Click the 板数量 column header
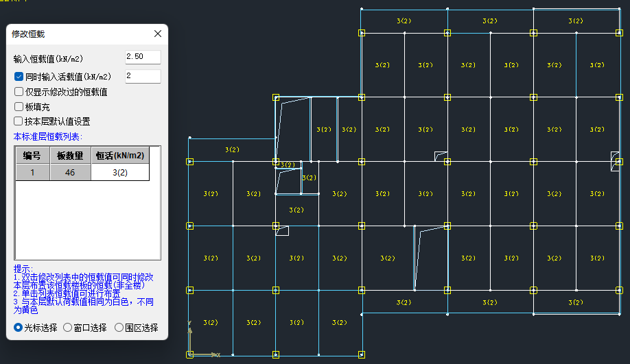This screenshot has width=630, height=364. [x=70, y=156]
